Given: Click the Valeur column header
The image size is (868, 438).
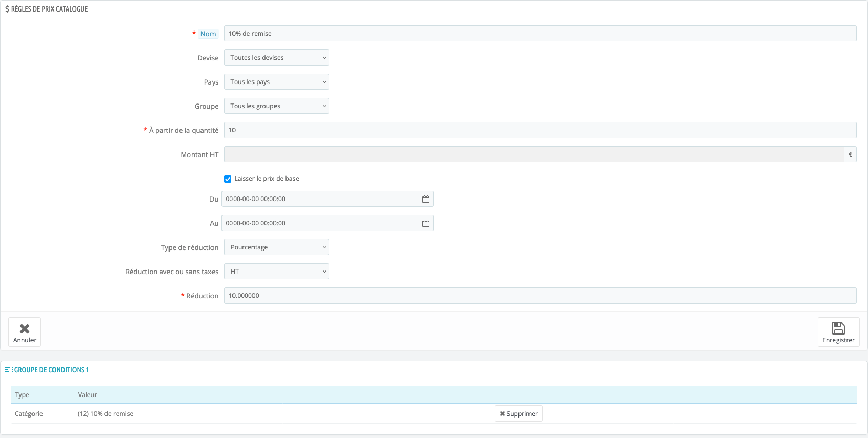Looking at the screenshot, I should click(88, 395).
